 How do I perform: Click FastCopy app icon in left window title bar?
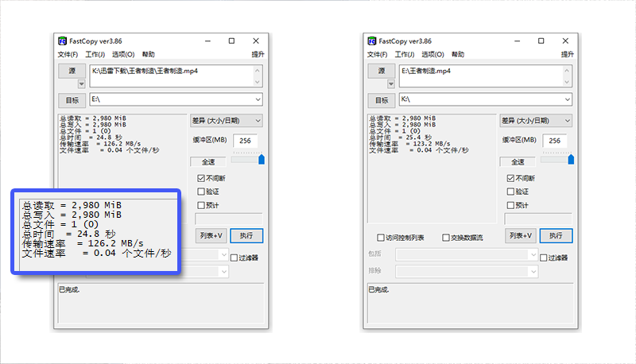pos(62,41)
